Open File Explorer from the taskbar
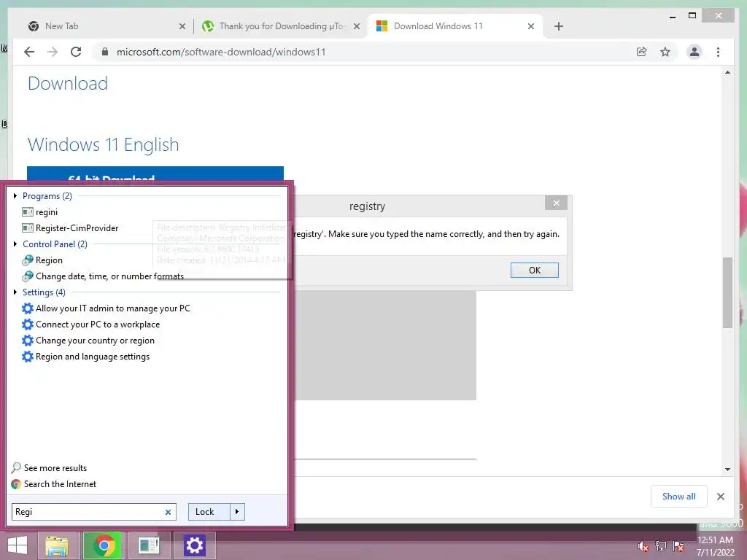The height and width of the screenshot is (560, 747). (57, 545)
